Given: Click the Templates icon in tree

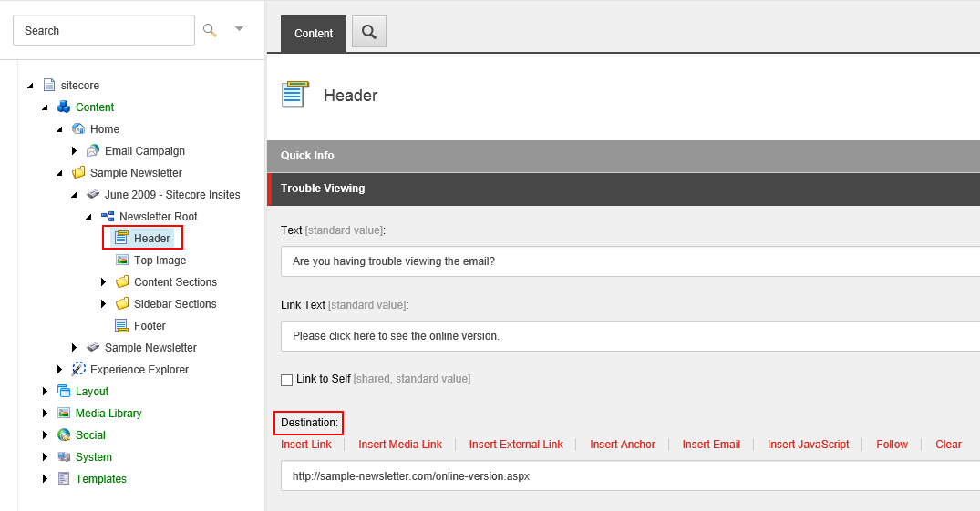Looking at the screenshot, I should pos(64,479).
